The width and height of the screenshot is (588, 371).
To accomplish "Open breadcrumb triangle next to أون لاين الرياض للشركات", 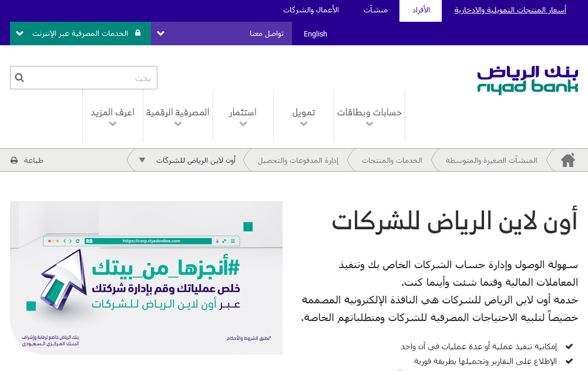I will pos(142,161).
